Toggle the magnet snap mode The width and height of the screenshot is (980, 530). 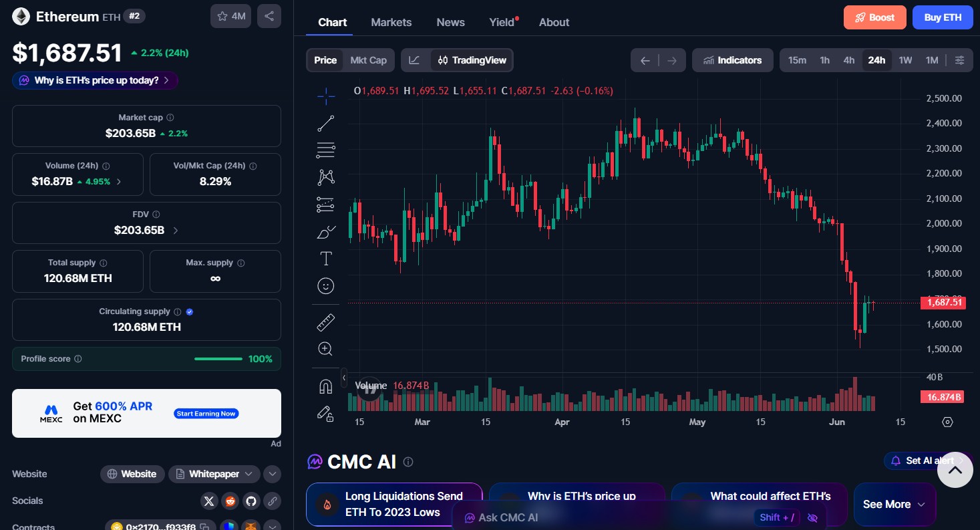click(326, 386)
